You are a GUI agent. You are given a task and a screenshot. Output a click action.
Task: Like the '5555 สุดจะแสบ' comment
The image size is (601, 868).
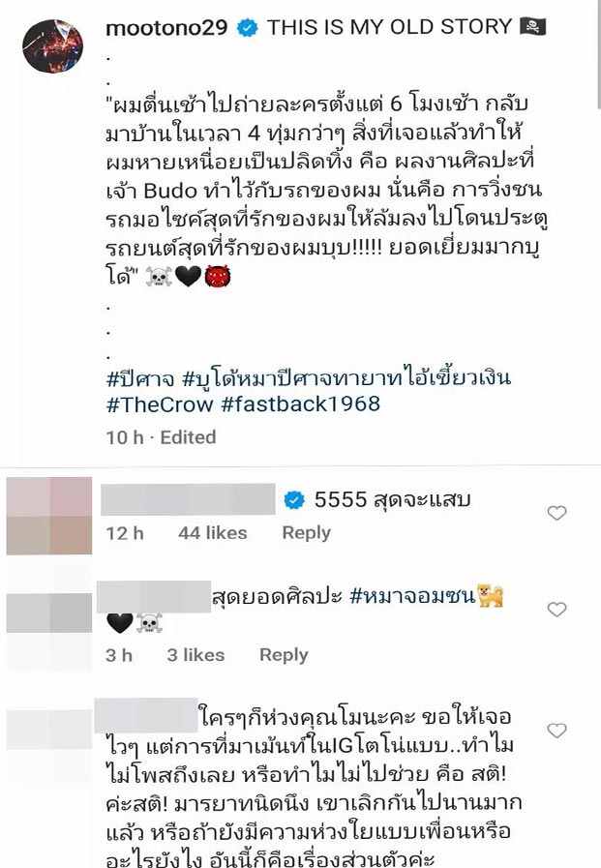(556, 513)
